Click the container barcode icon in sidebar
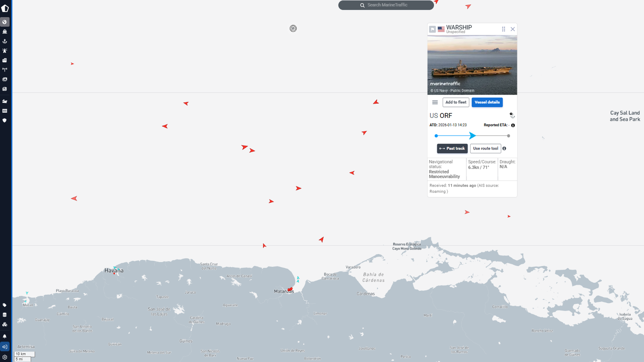Image resolution: width=644 pixels, height=362 pixels. coord(5,111)
